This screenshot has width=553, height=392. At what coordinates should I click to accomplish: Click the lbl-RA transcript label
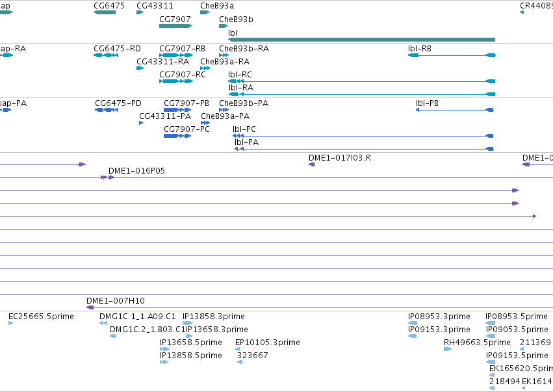(x=241, y=88)
